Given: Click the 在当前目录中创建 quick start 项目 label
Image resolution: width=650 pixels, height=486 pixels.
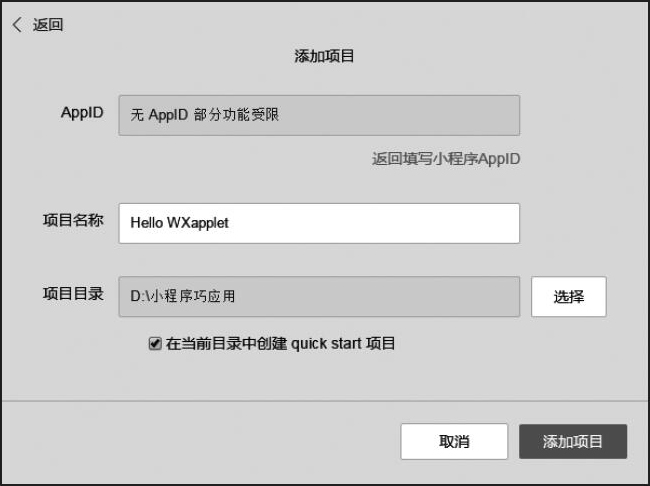Looking at the screenshot, I should [280, 344].
